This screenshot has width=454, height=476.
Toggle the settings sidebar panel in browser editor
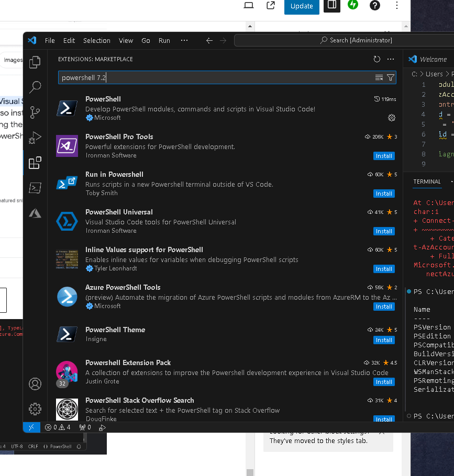click(332, 5)
